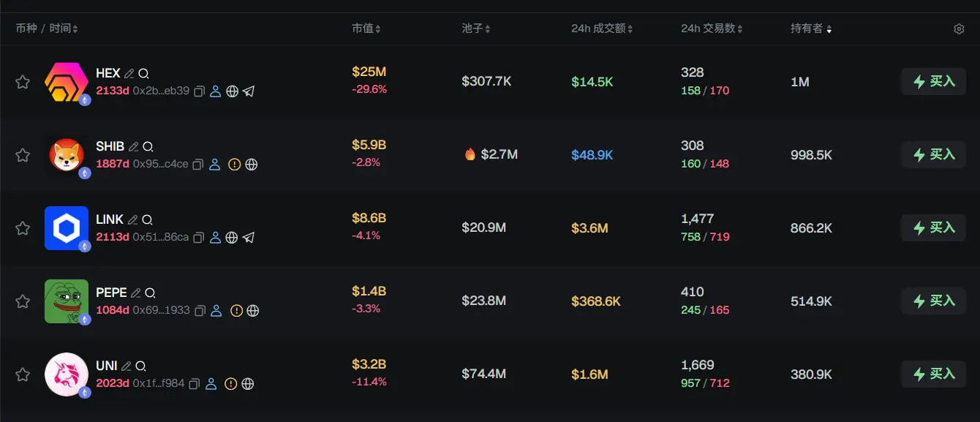Click the Telegram icon in HEX row
This screenshot has width=980, height=422.
click(x=249, y=91)
